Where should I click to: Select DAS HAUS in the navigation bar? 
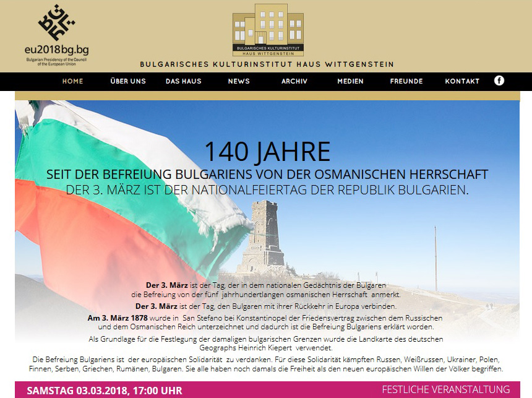click(x=184, y=81)
